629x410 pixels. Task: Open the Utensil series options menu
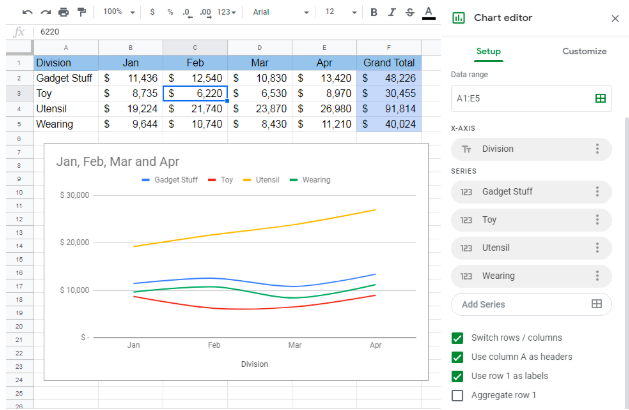click(597, 248)
